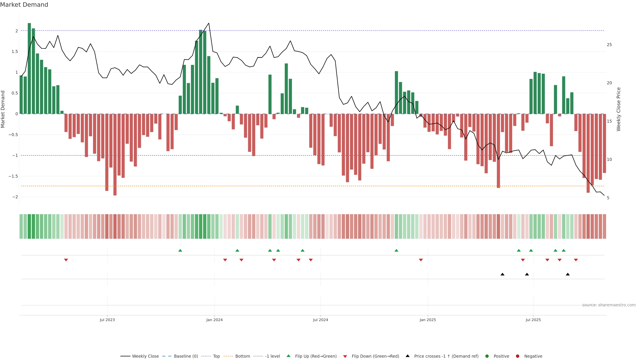Click Flip Down red triangle legend icon
644x362 pixels.
point(345,356)
